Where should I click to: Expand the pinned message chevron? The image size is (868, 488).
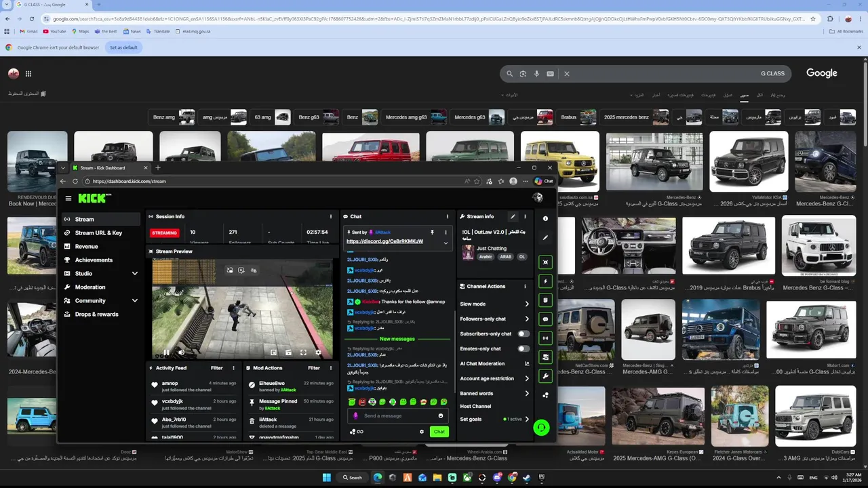[446, 243]
